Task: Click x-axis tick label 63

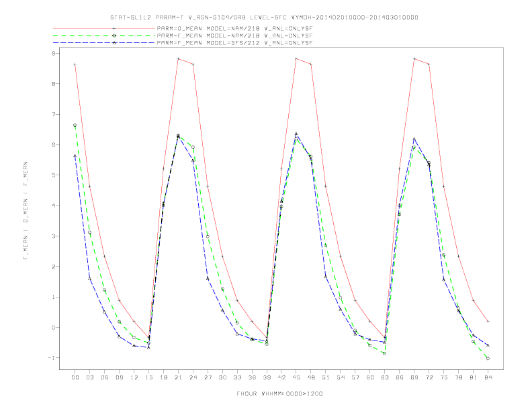Action: [385, 377]
